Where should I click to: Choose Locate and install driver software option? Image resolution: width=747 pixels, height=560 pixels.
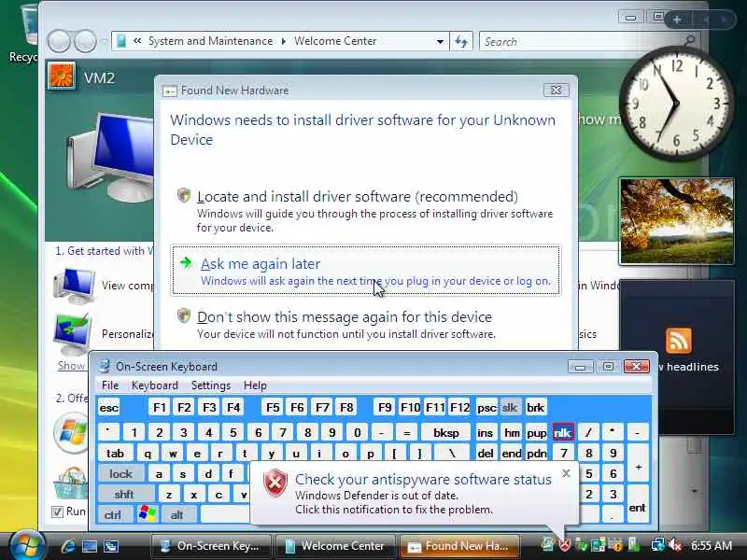click(x=366, y=211)
